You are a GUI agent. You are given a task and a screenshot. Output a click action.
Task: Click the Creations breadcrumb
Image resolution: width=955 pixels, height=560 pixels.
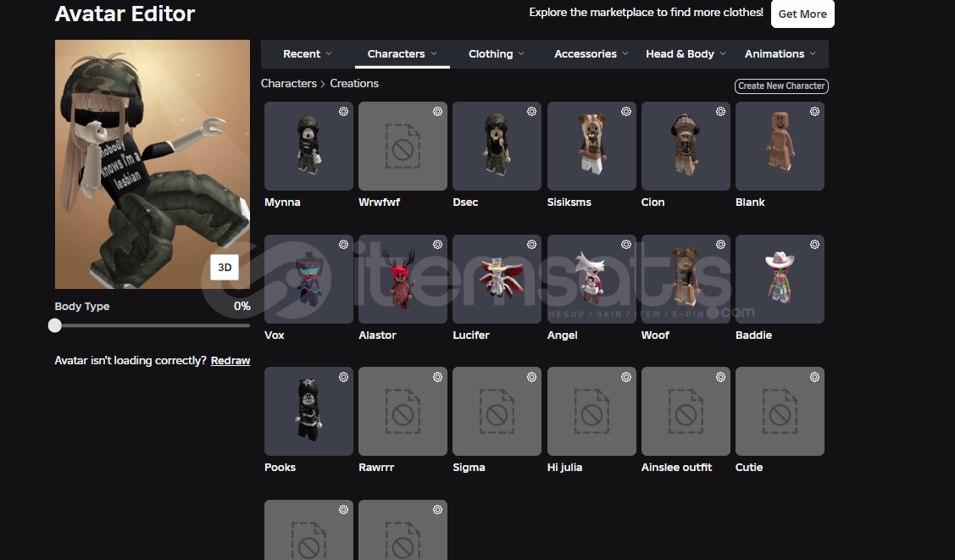(354, 83)
